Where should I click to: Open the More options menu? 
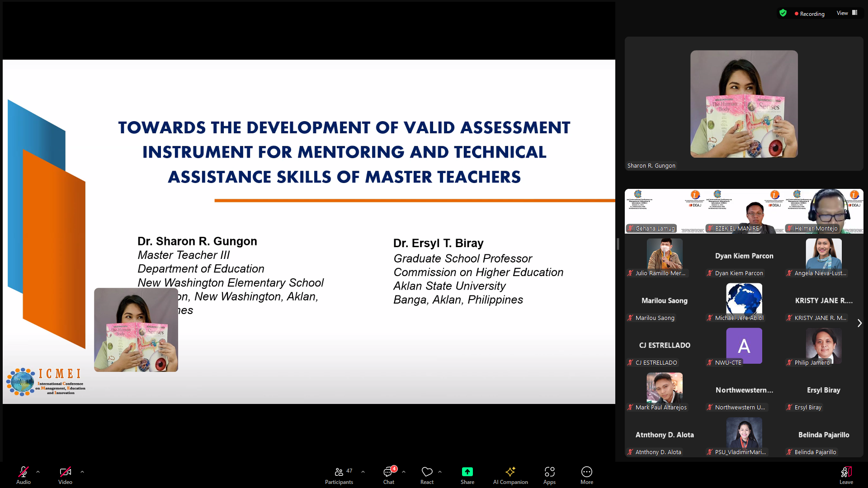(x=586, y=474)
